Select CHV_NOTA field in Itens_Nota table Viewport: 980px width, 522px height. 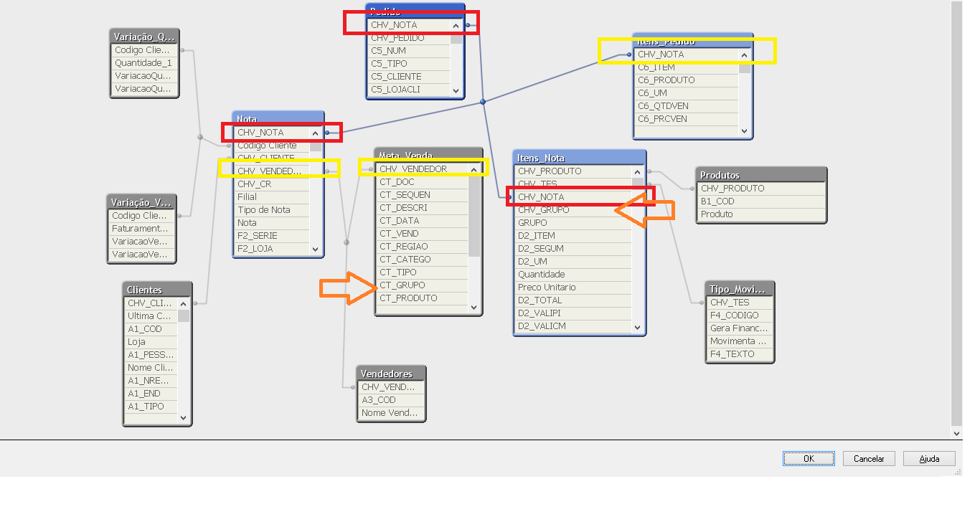click(x=573, y=197)
